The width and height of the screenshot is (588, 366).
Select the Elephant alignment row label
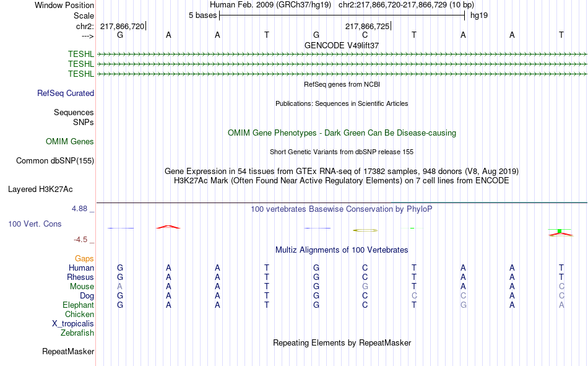click(79, 305)
